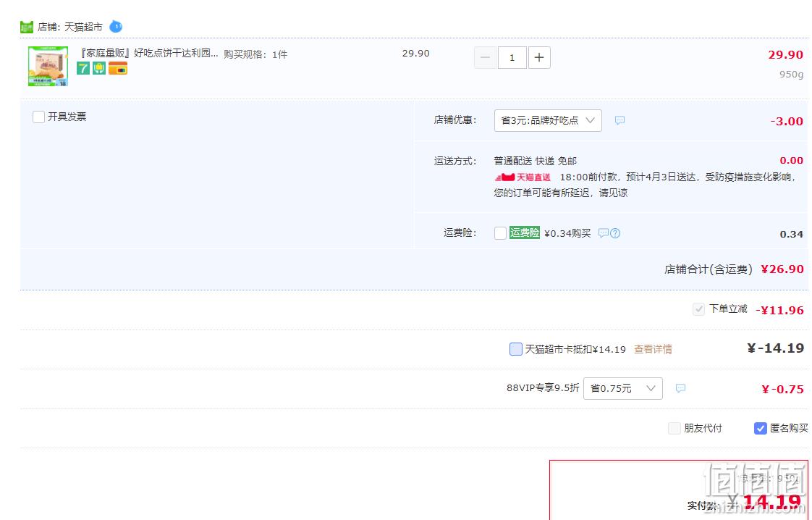Decrease quantity with the minus button

[x=485, y=57]
